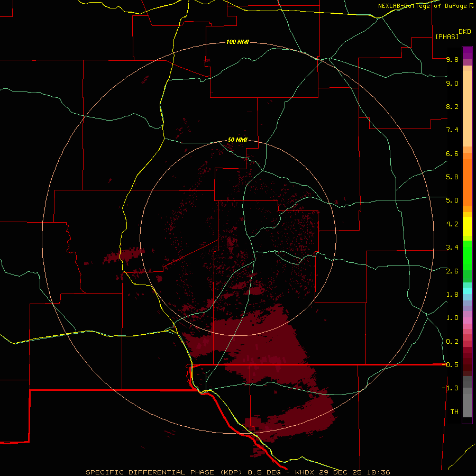Screen dimensions: 476x476
Task: Pick the purple segment atop the color bar
Action: coord(467,53)
